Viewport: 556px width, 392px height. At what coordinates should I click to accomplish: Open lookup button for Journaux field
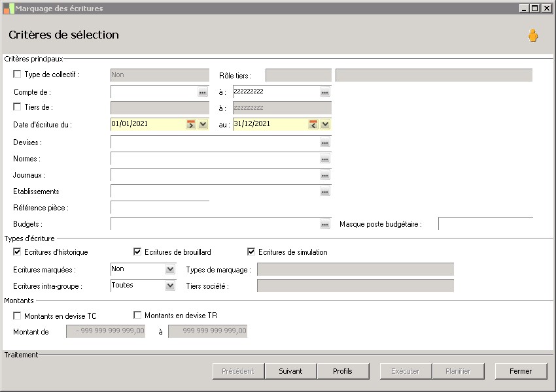point(325,175)
